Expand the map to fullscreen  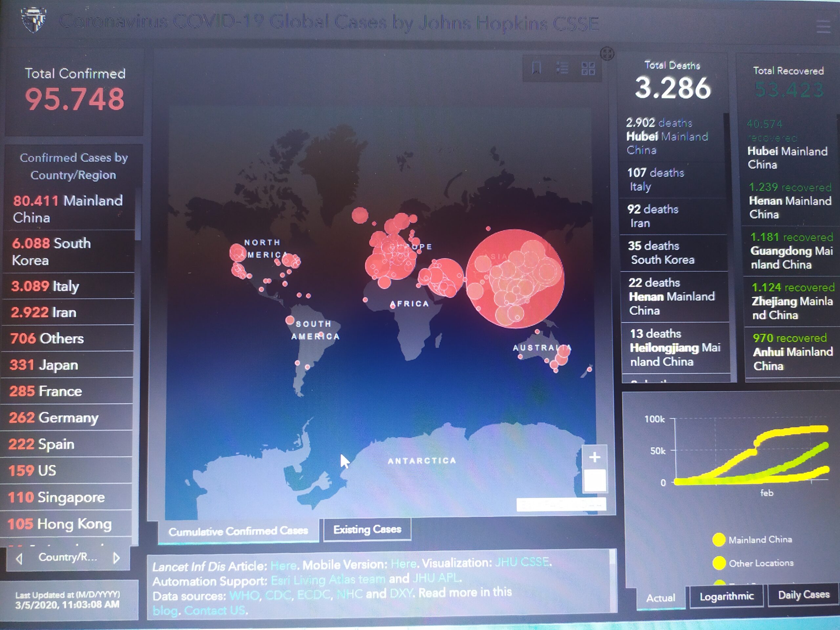[x=607, y=53]
